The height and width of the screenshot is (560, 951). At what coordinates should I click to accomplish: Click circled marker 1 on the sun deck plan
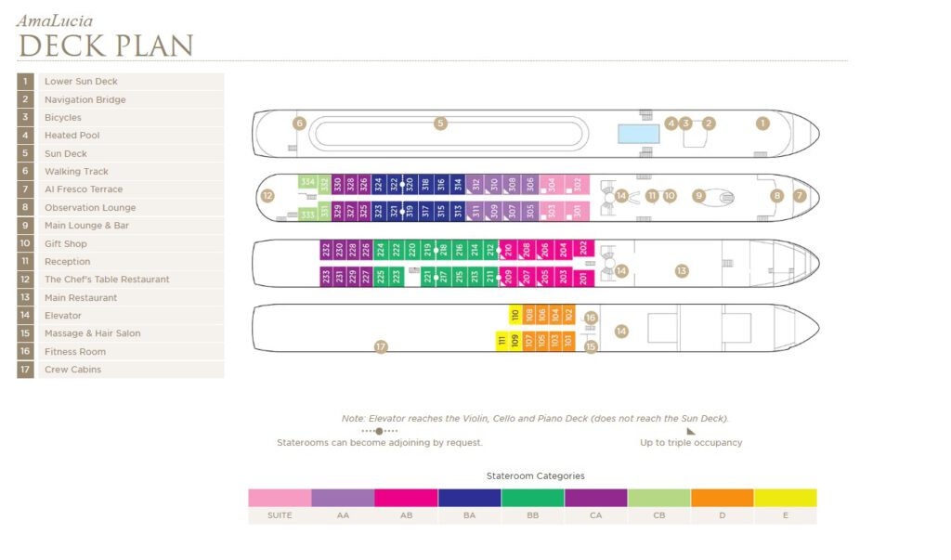click(x=762, y=124)
